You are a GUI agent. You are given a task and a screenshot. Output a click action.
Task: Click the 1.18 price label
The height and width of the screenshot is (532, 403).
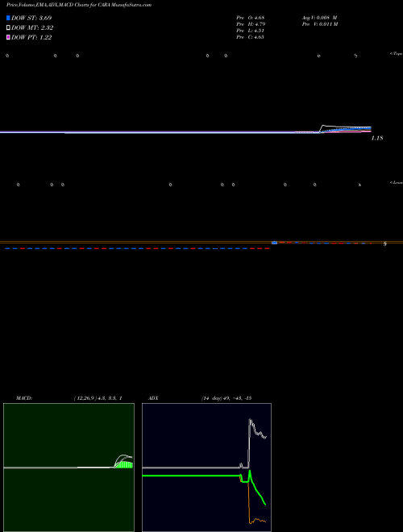(377, 138)
